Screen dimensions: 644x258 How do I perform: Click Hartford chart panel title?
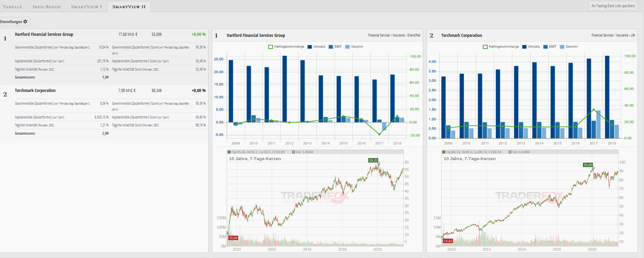256,35
